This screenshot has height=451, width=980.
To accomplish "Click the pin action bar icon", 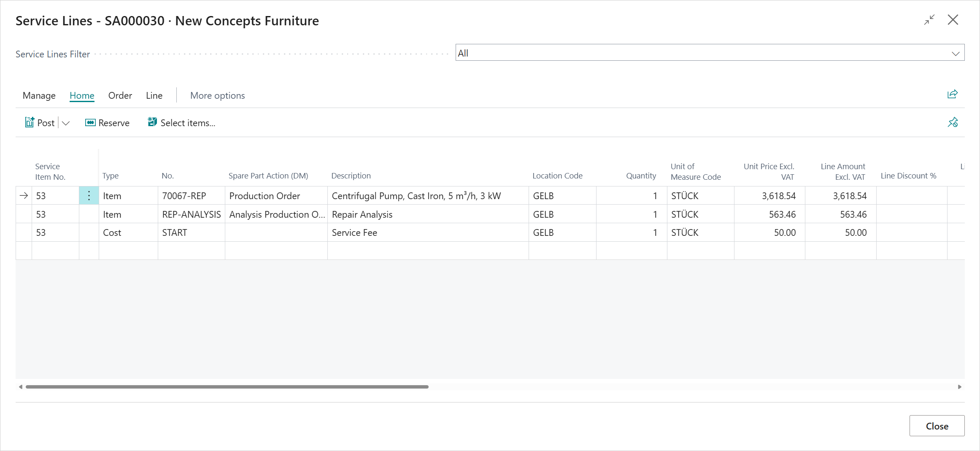I will point(952,122).
